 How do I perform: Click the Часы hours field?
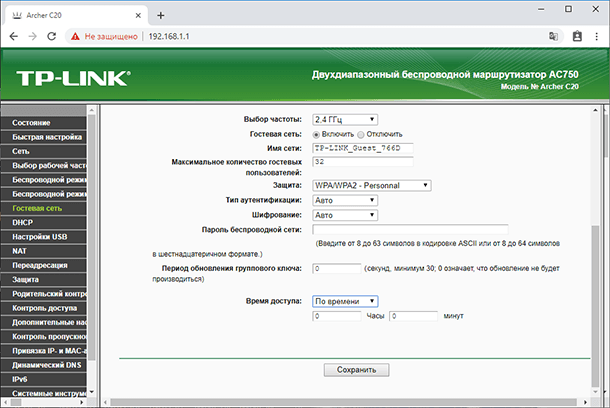pos(337,316)
